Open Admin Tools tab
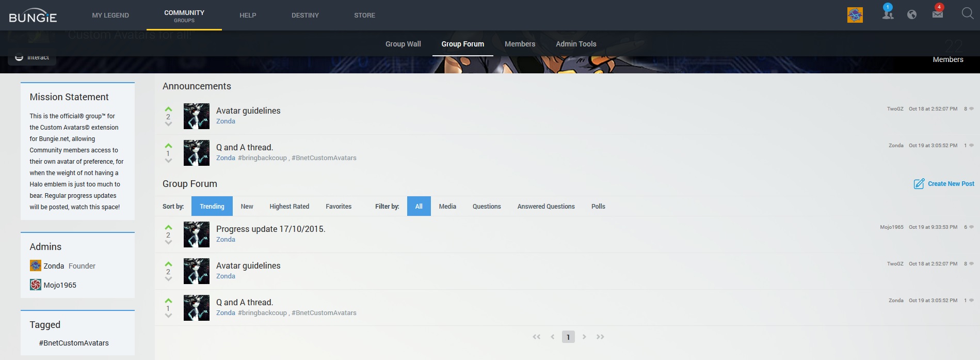Viewport: 980px width, 360px height. [576, 44]
